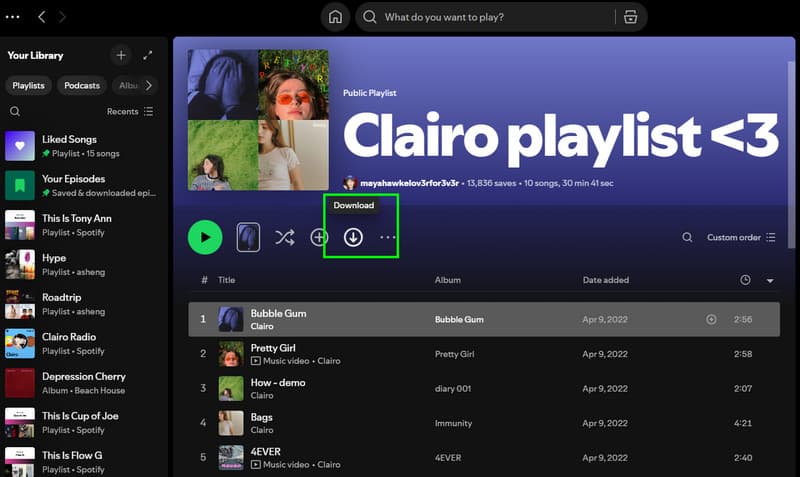The image size is (800, 477).
Task: Filter the library by Playlists
Action: pos(29,85)
